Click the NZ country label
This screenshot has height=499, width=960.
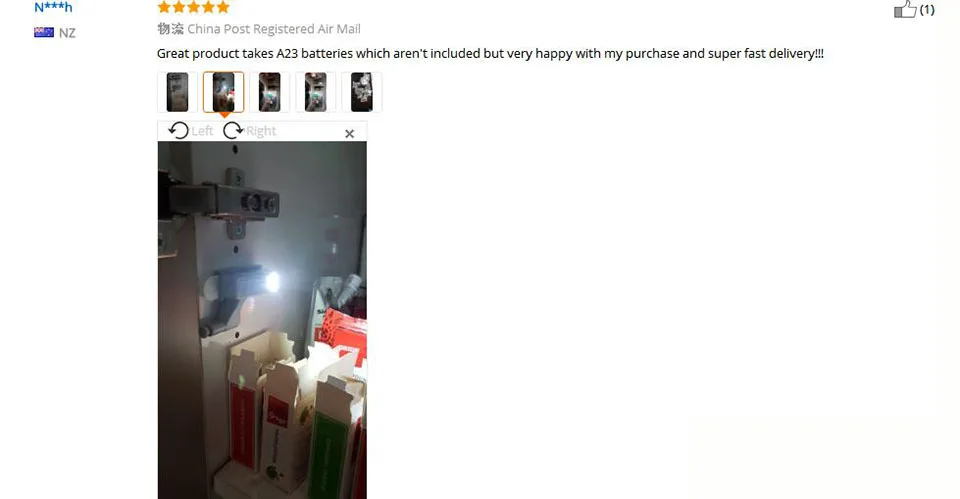tap(67, 33)
